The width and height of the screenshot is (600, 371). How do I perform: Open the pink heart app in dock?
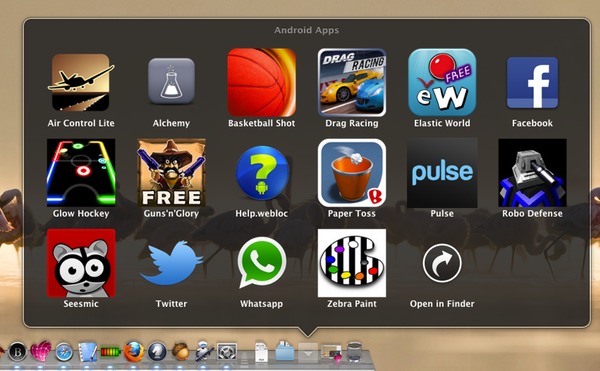pos(41,351)
